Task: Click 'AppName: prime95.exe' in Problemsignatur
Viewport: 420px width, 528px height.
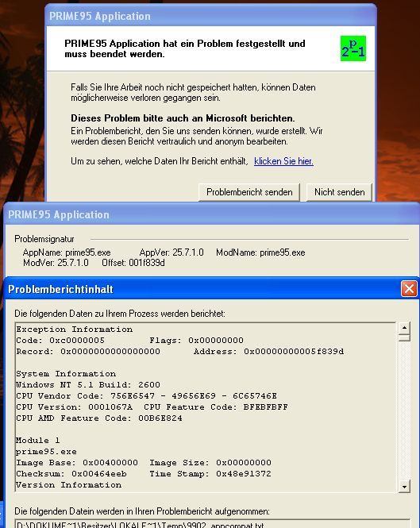Action: [x=67, y=252]
